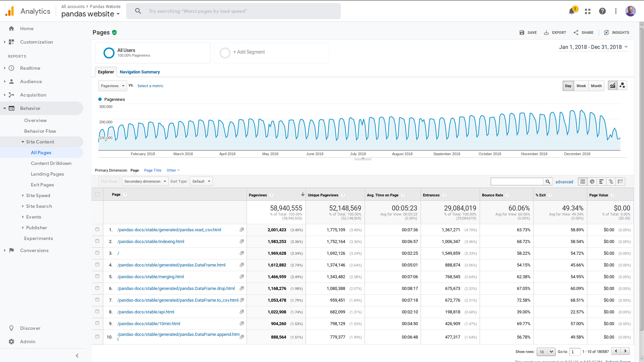
Task: Check the row for indexing.html
Action: [x=97, y=241]
